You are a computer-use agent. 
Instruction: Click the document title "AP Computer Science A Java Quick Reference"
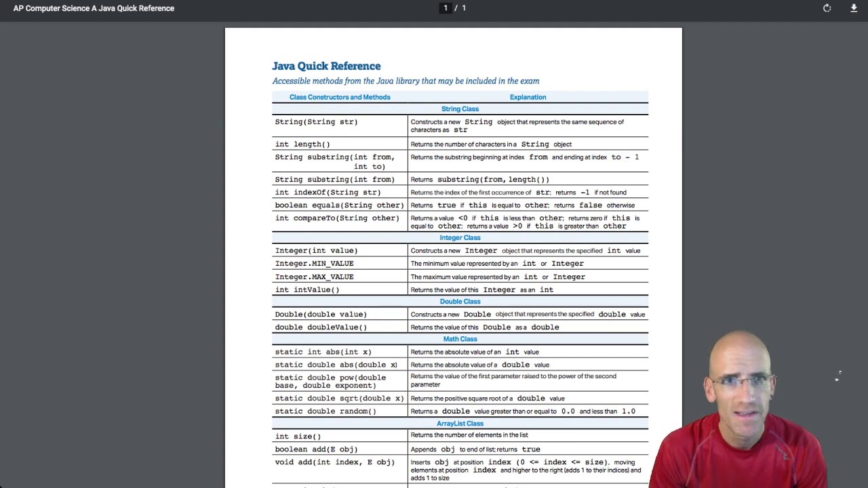[x=94, y=8]
